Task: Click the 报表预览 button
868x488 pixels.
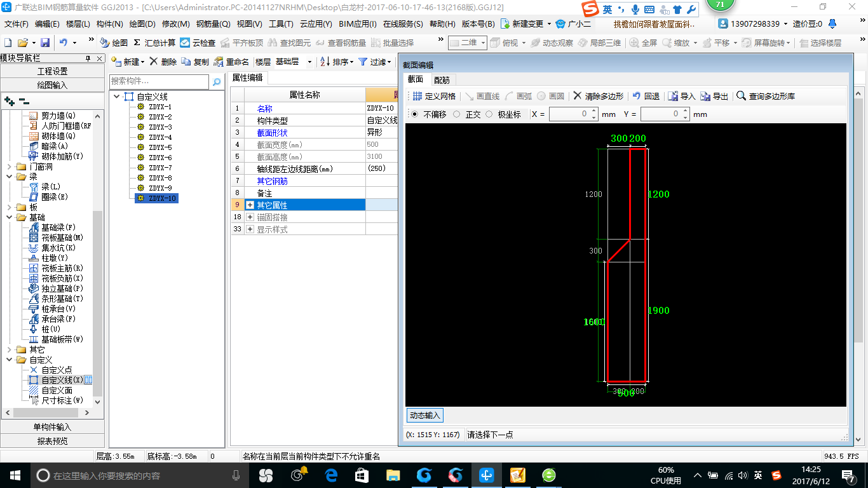Action: (52, 440)
